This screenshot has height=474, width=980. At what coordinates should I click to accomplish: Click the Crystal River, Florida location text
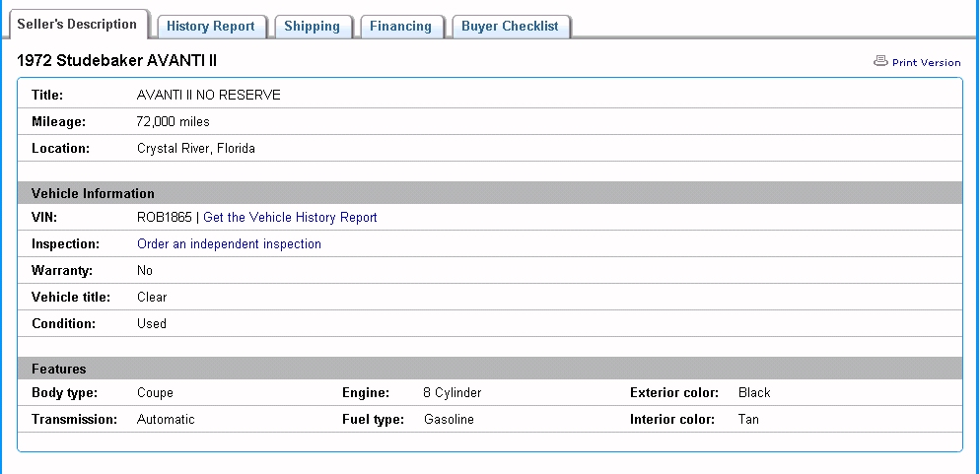[x=195, y=148]
